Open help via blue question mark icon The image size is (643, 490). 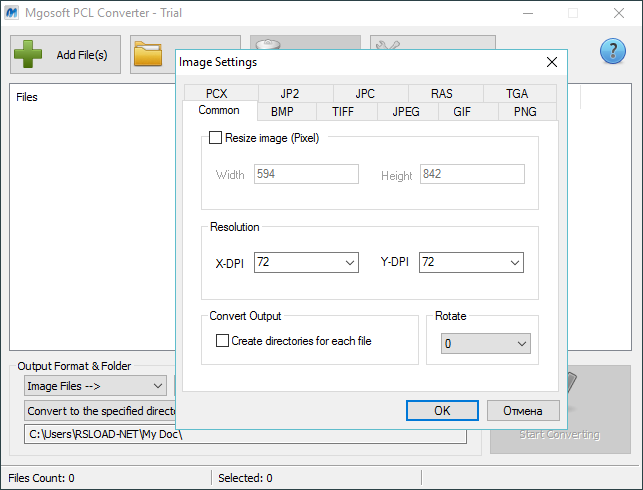click(613, 51)
